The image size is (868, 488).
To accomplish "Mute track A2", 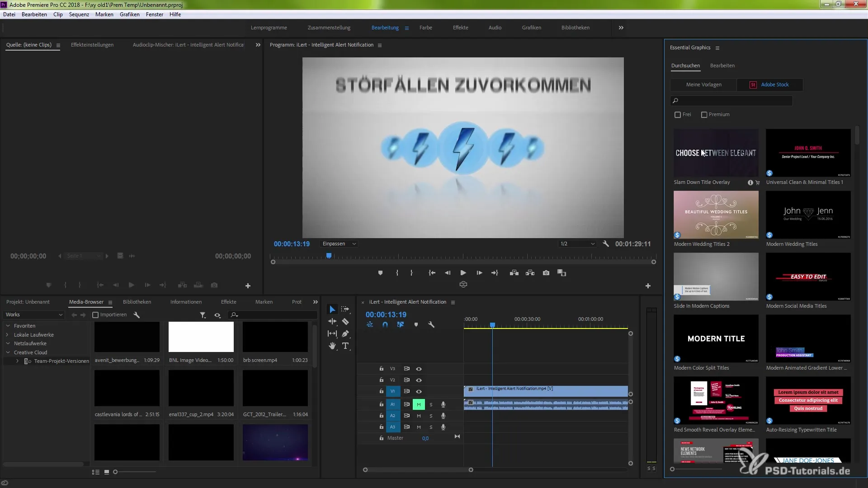I will pos(419,416).
